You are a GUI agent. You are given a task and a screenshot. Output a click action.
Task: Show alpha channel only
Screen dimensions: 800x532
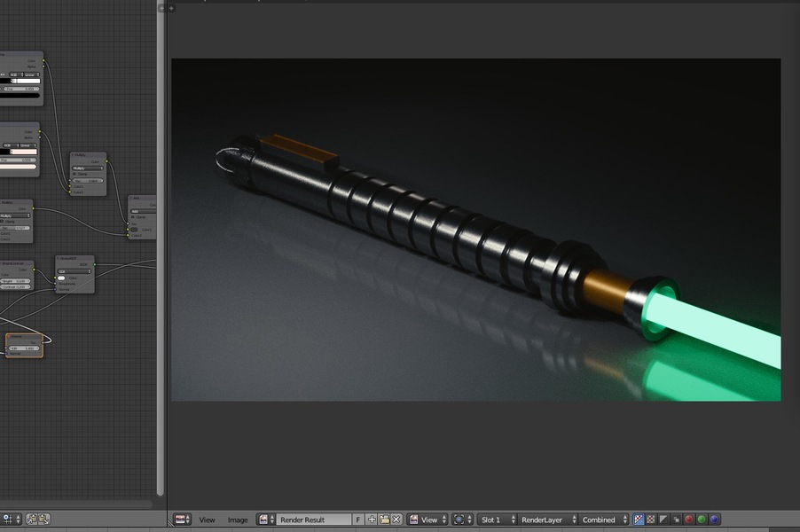tap(663, 520)
